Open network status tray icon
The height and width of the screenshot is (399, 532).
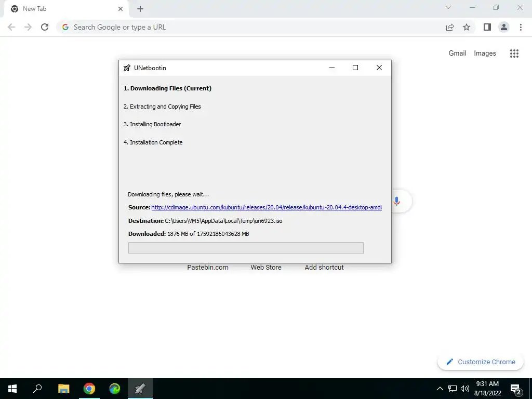click(453, 389)
